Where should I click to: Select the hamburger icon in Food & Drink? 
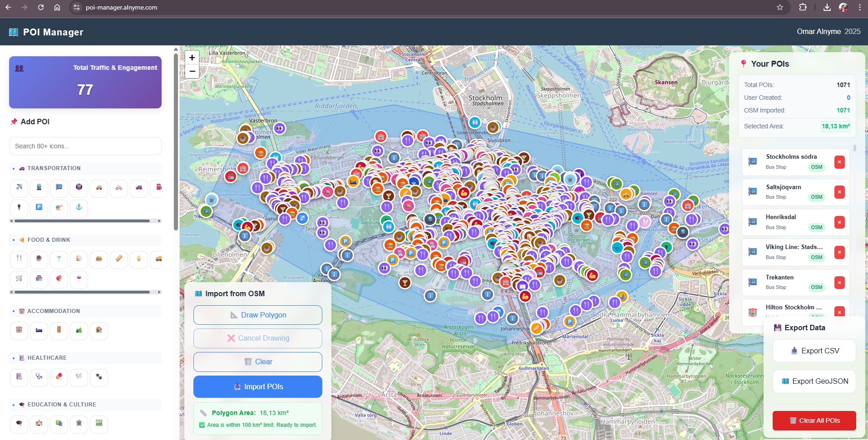point(99,259)
